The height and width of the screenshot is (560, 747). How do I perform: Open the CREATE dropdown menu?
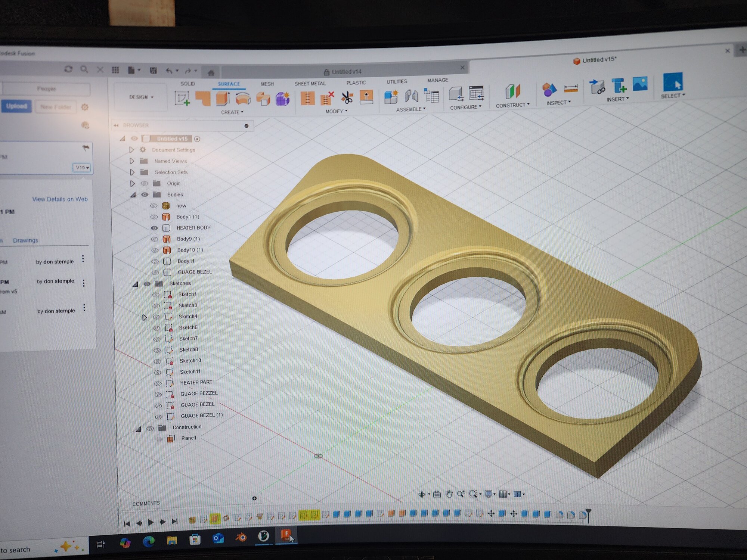(232, 112)
